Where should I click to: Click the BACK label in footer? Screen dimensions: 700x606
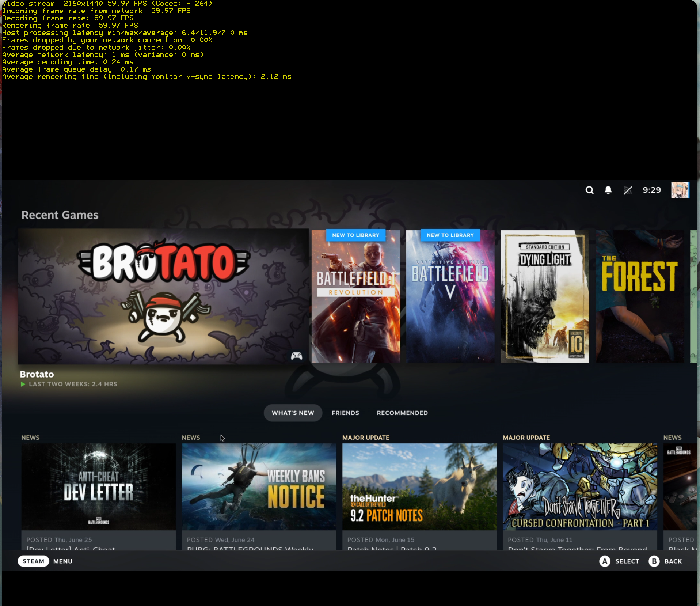[x=673, y=561]
